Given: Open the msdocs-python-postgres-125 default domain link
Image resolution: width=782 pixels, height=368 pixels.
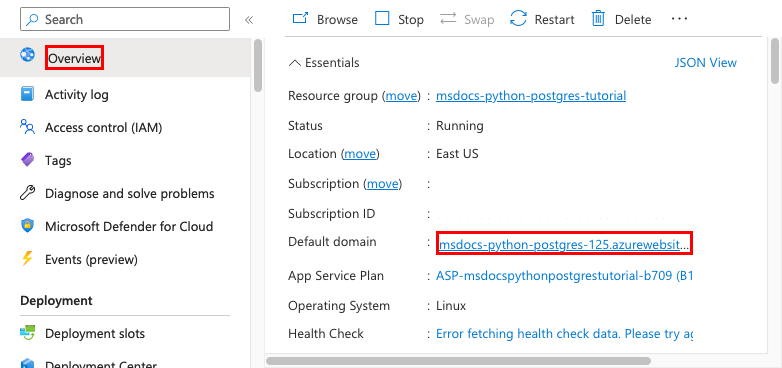Looking at the screenshot, I should tap(564, 245).
